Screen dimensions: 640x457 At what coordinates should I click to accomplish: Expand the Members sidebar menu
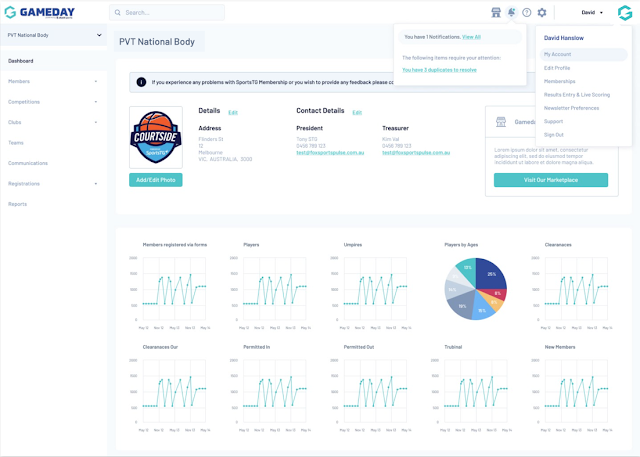53,81
